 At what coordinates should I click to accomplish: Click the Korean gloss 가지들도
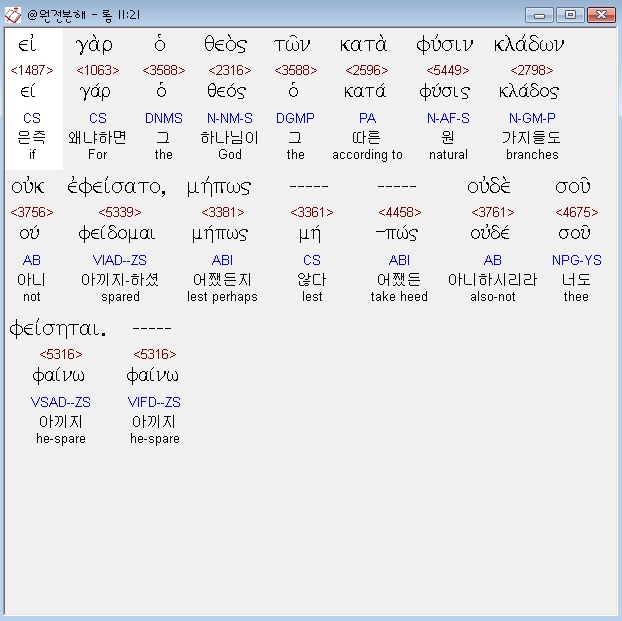532,138
